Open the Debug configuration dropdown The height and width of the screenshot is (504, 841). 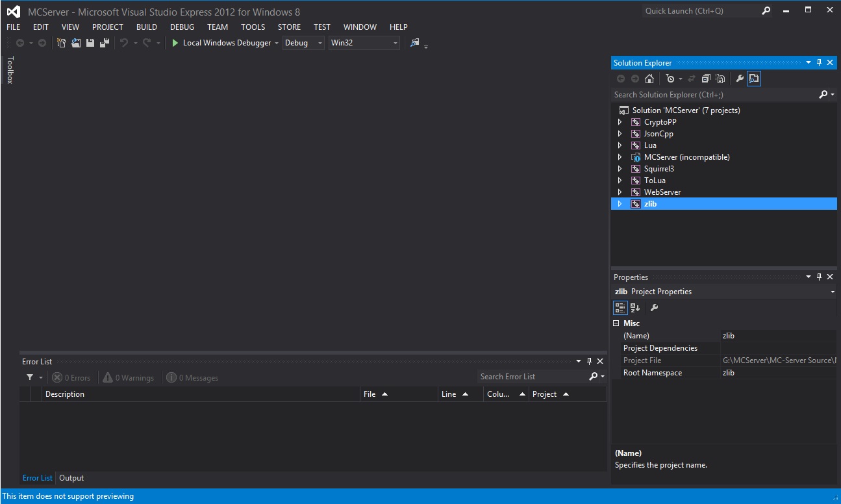303,43
